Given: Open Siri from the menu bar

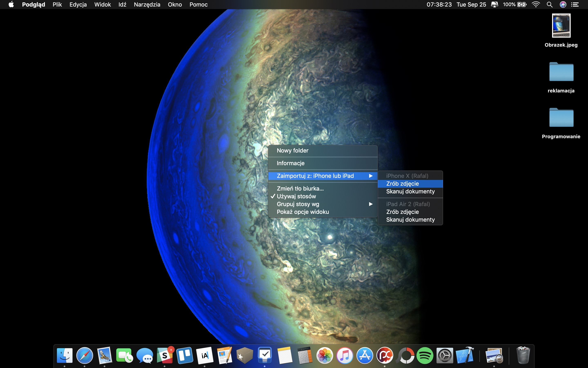Looking at the screenshot, I should tap(563, 4).
